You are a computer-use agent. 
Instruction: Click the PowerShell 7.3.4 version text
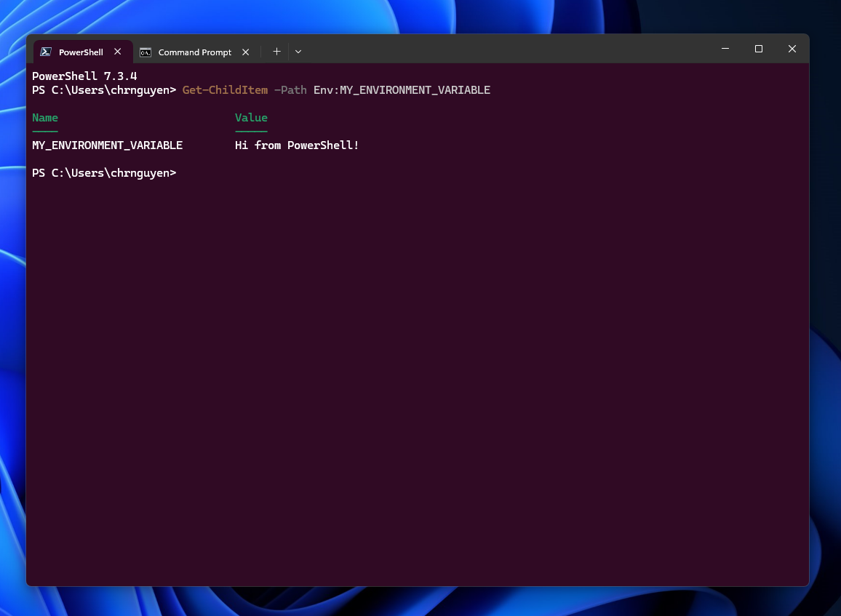pyautogui.click(x=84, y=76)
